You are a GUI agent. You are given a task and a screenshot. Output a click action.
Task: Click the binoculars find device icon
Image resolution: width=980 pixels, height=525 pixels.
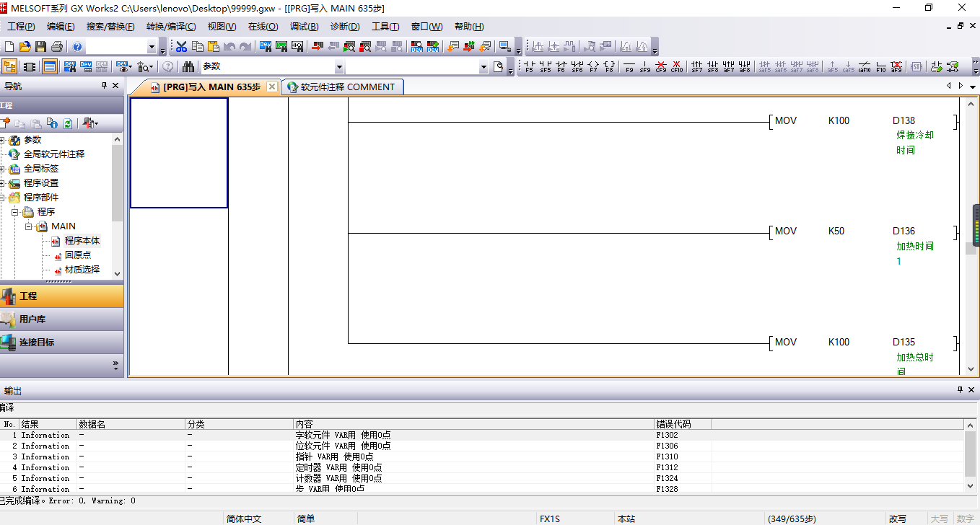click(188, 67)
